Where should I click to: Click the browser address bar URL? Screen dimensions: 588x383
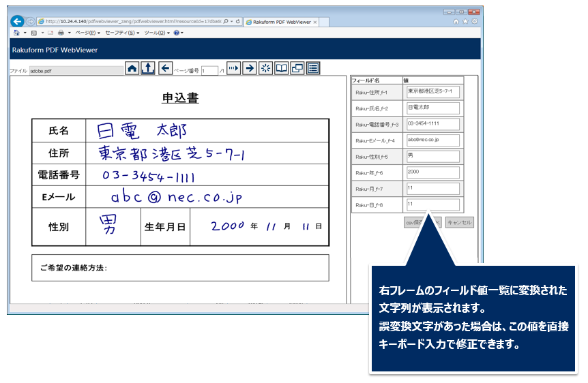pos(133,22)
